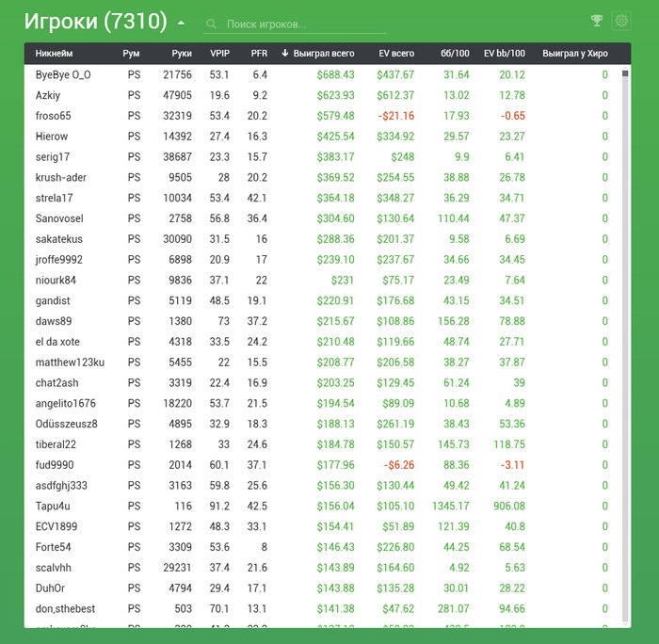
Task: Sort by the Никнейм column header
Action: coord(54,54)
